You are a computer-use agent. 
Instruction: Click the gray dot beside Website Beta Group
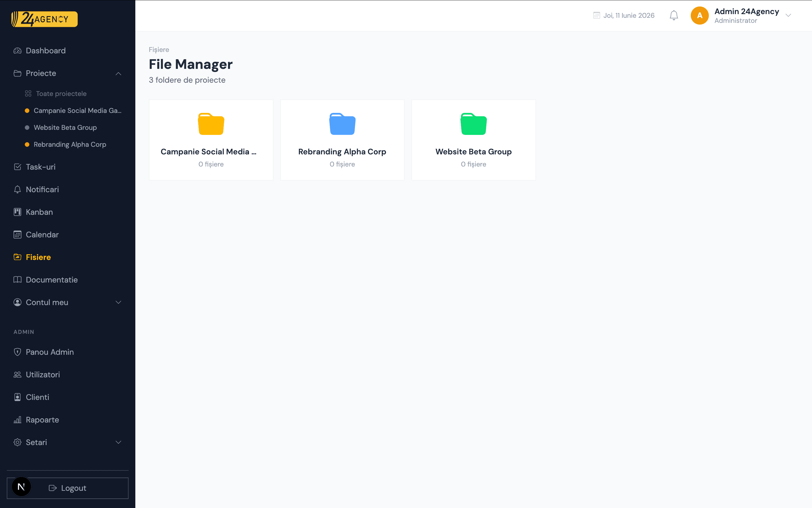[x=27, y=128]
